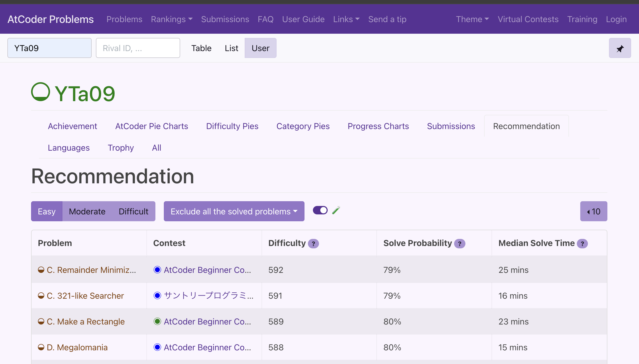Switch to AtCoder Pie Charts tab
Image resolution: width=639 pixels, height=364 pixels.
click(152, 126)
